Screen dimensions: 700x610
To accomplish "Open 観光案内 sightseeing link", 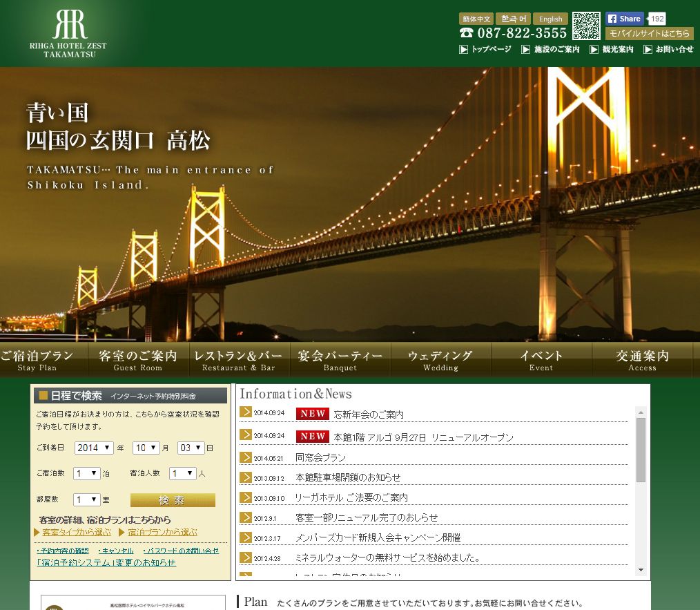I will [617, 49].
